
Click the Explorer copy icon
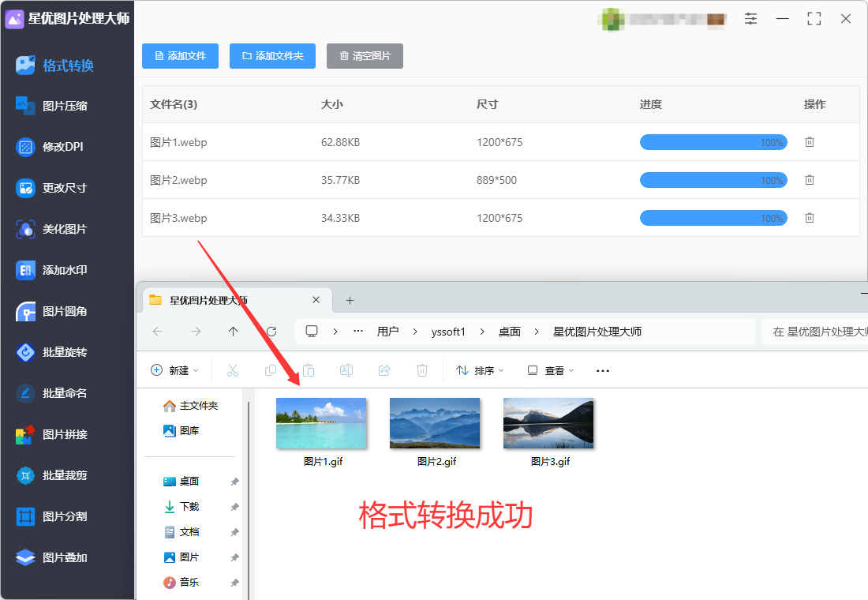click(x=271, y=370)
